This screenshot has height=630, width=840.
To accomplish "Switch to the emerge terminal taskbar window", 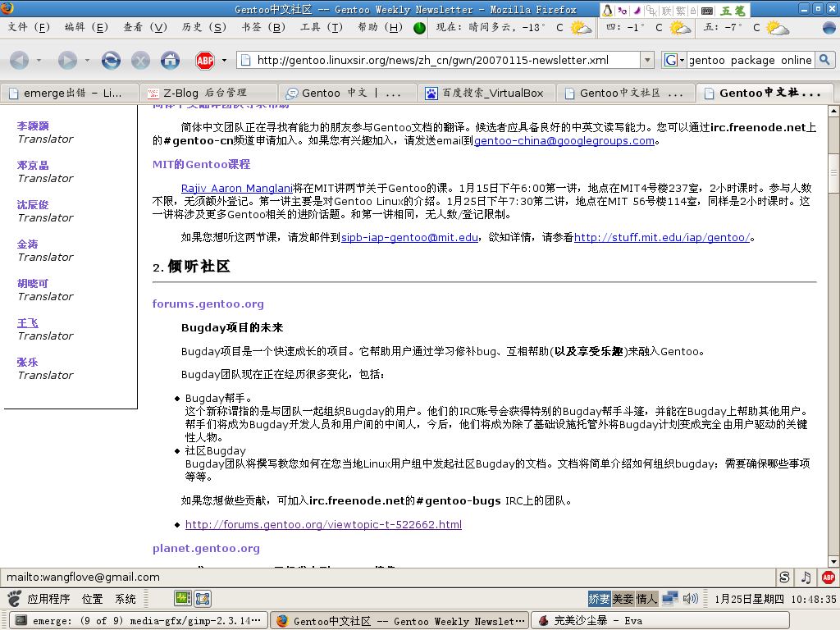I will pos(138,620).
